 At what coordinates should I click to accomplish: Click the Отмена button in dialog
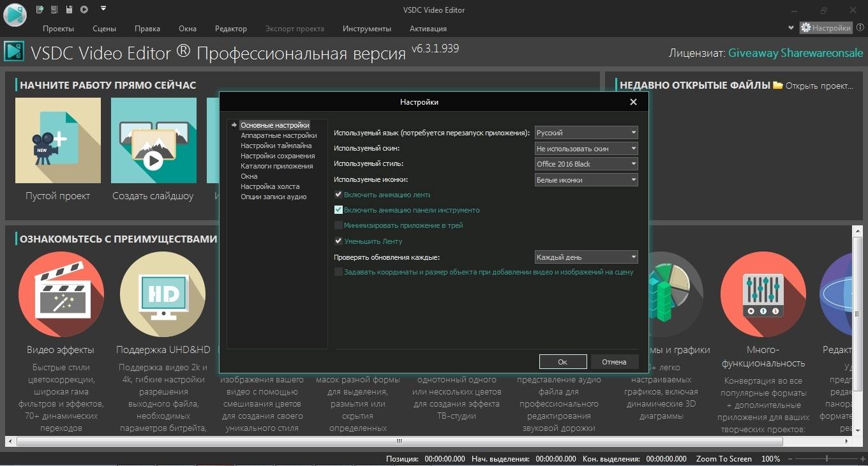pyautogui.click(x=614, y=362)
